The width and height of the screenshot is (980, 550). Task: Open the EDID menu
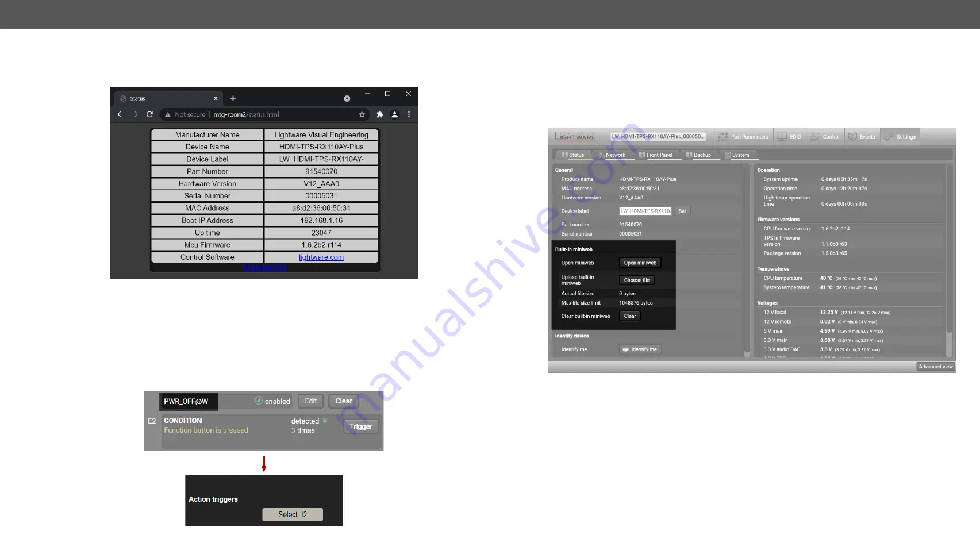(789, 137)
